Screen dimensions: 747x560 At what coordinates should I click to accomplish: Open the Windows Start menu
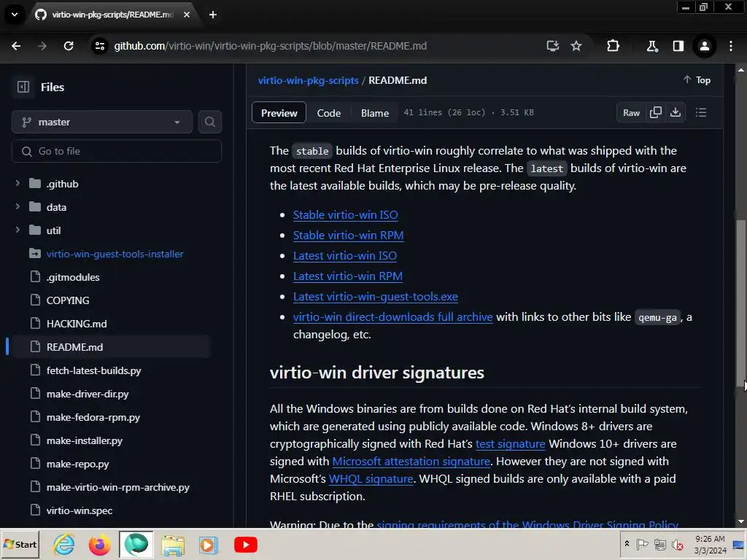tap(20, 544)
